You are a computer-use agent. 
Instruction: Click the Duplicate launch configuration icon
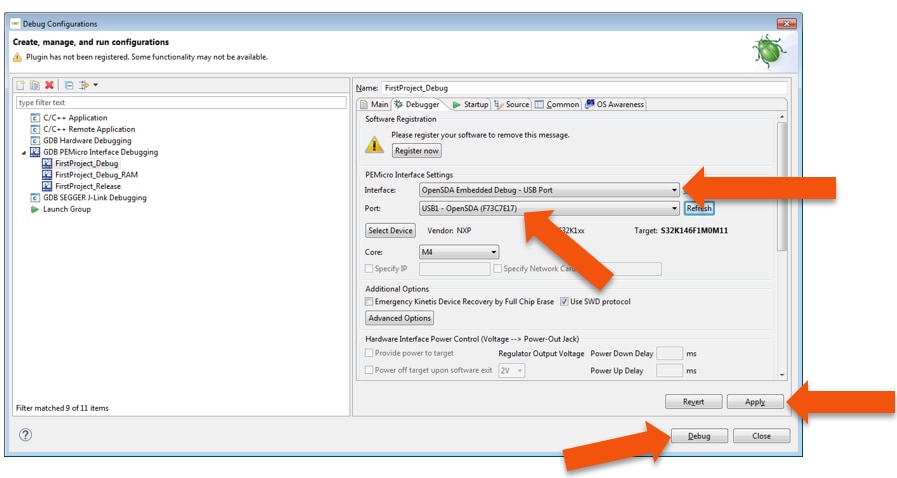34,85
